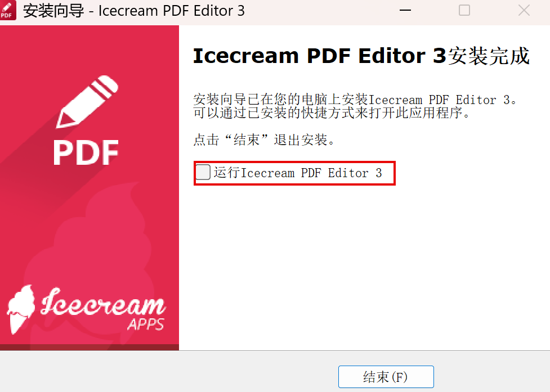Click the blank white area below checkbox
Image resolution: width=550 pixels, height=392 pixels.
click(x=364, y=266)
